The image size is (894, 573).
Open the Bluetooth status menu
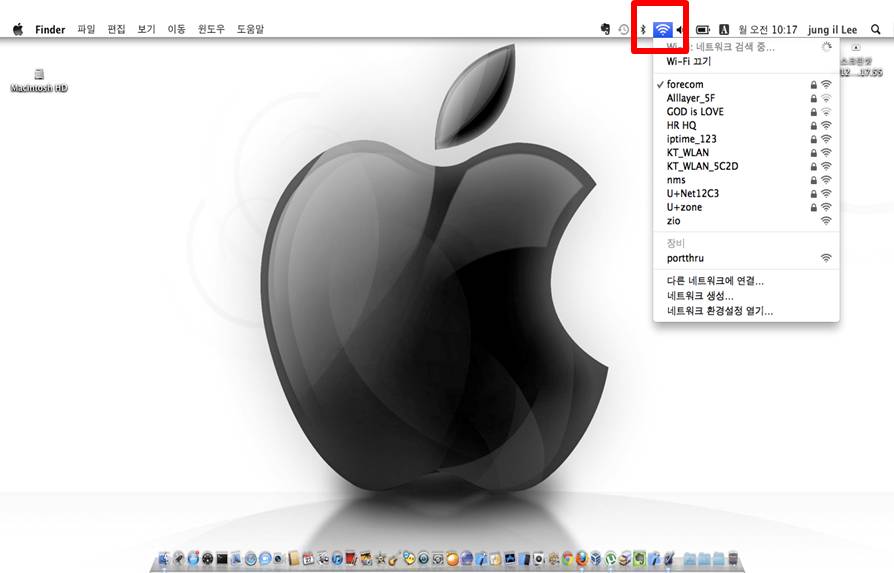click(x=643, y=30)
